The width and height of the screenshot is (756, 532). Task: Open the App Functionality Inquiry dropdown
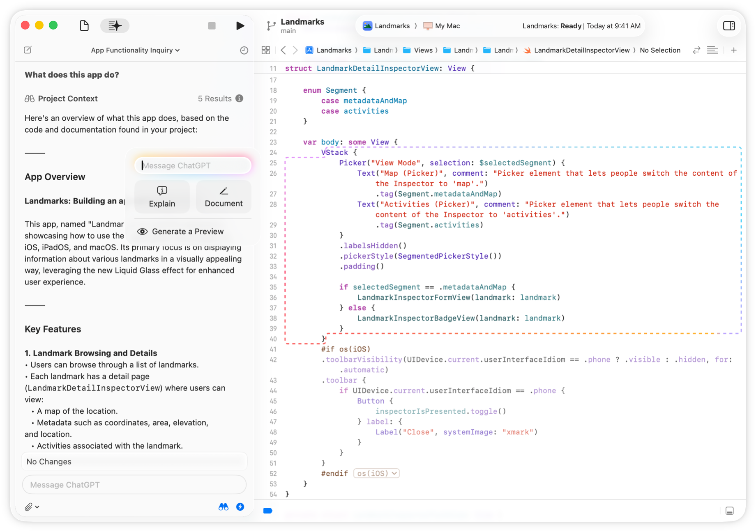[135, 50]
